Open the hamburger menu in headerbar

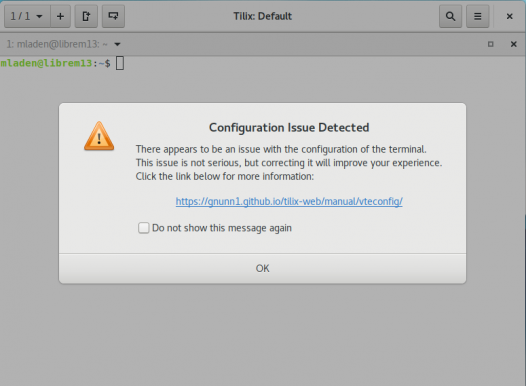478,16
